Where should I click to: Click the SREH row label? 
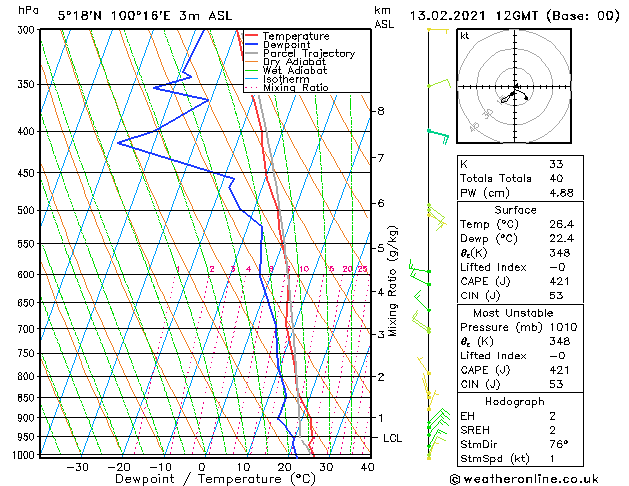coord(475,430)
